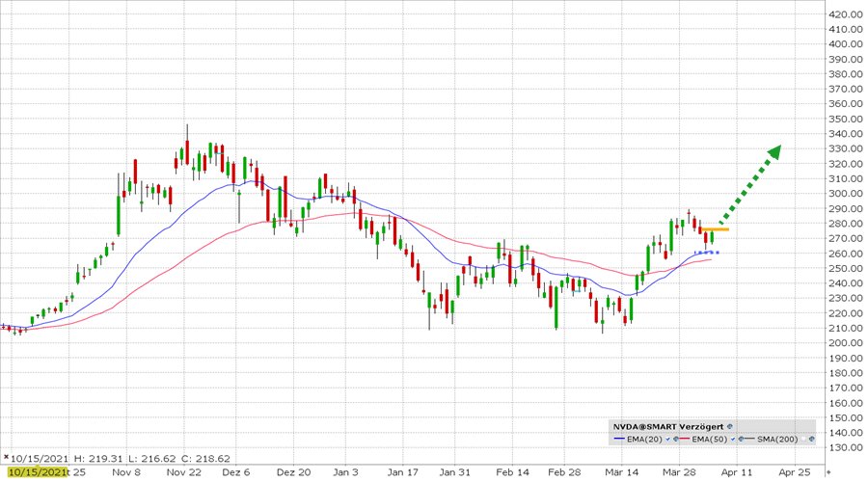Click the gear icon next to EMA(20)

coord(676,439)
